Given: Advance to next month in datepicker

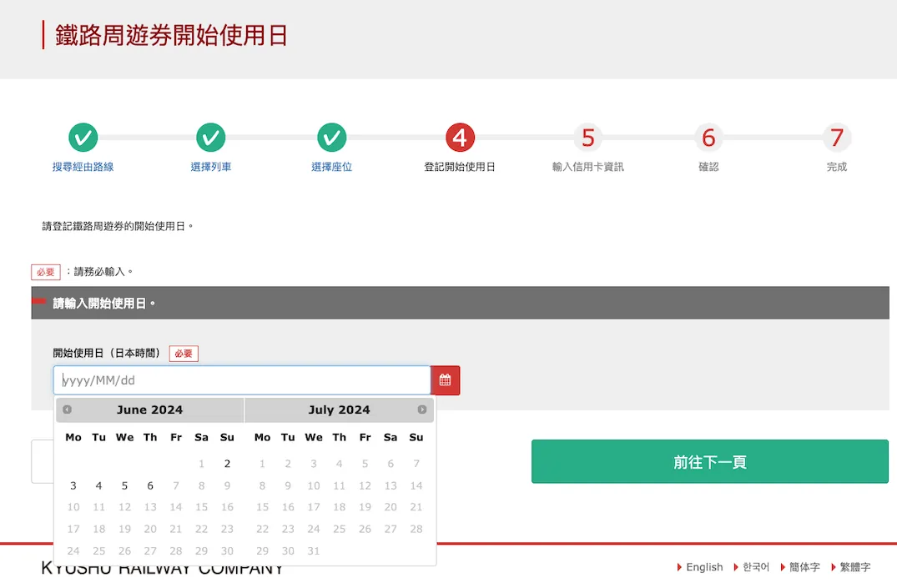Looking at the screenshot, I should pyautogui.click(x=422, y=410).
